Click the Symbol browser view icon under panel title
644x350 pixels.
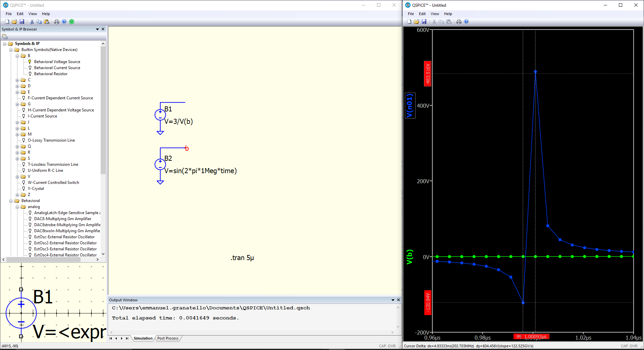pos(5,36)
